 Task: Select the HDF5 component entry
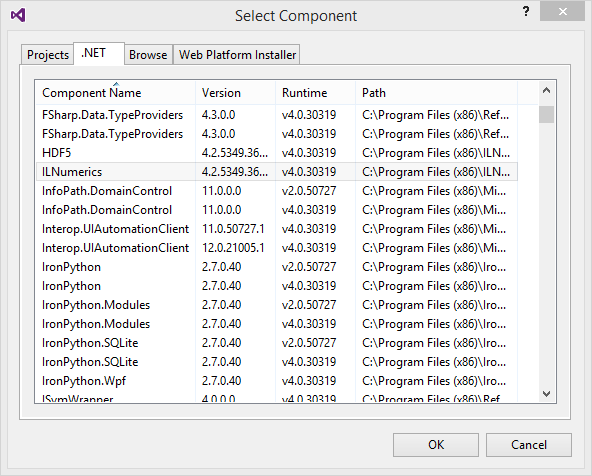click(277, 153)
